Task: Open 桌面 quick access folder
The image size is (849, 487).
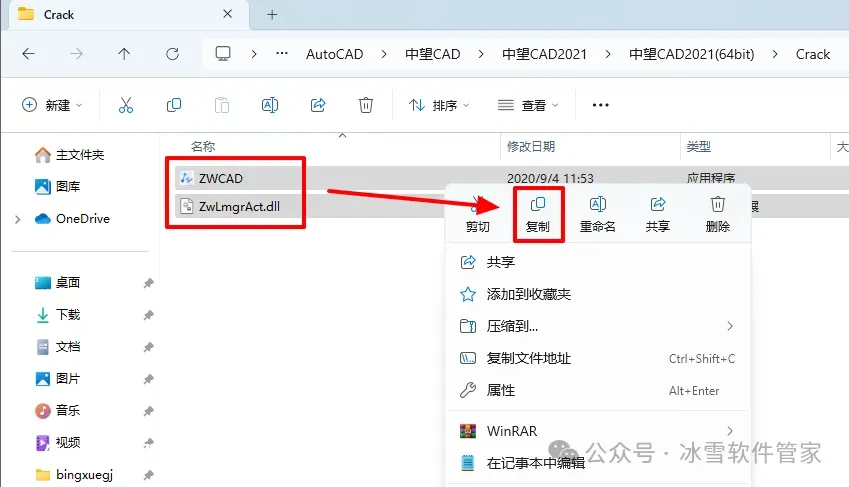Action: click(x=57, y=283)
